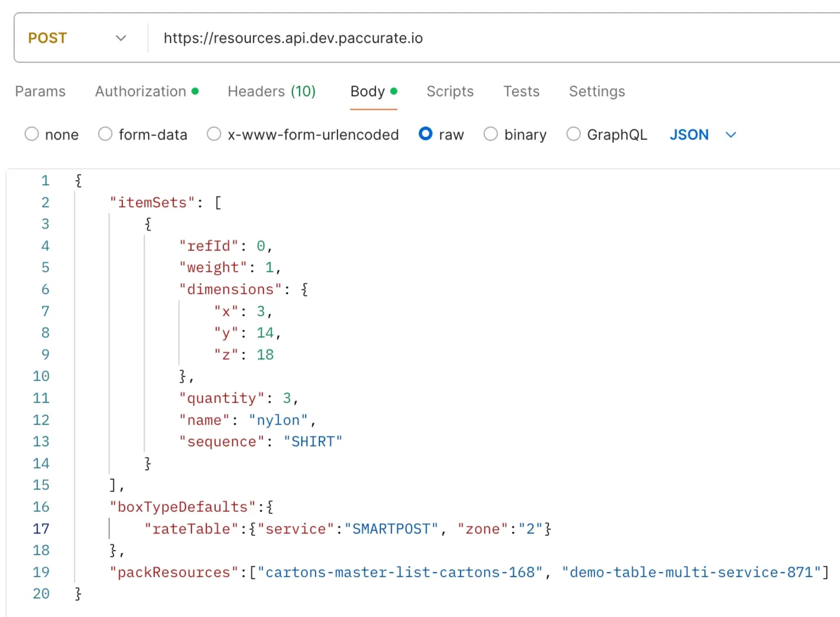Click the "demo-table-multi-service-871" string
Image resolution: width=840 pixels, height=617 pixels.
[691, 572]
